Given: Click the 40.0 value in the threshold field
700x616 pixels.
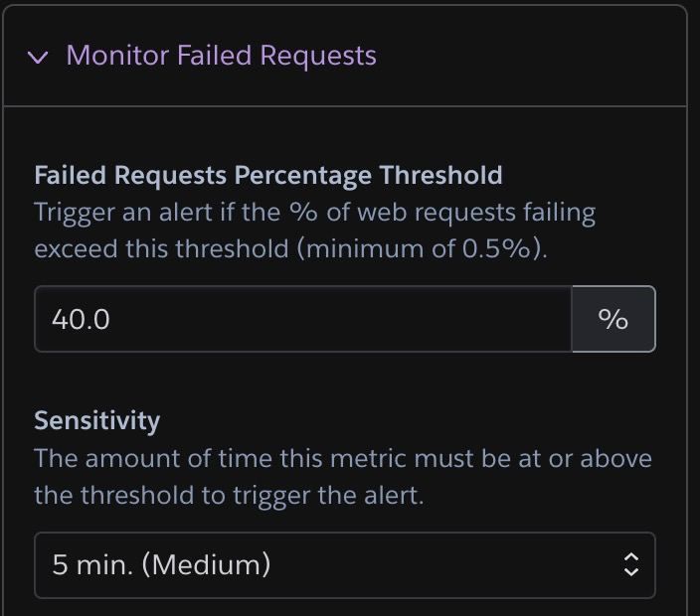Looking at the screenshot, I should (x=82, y=319).
